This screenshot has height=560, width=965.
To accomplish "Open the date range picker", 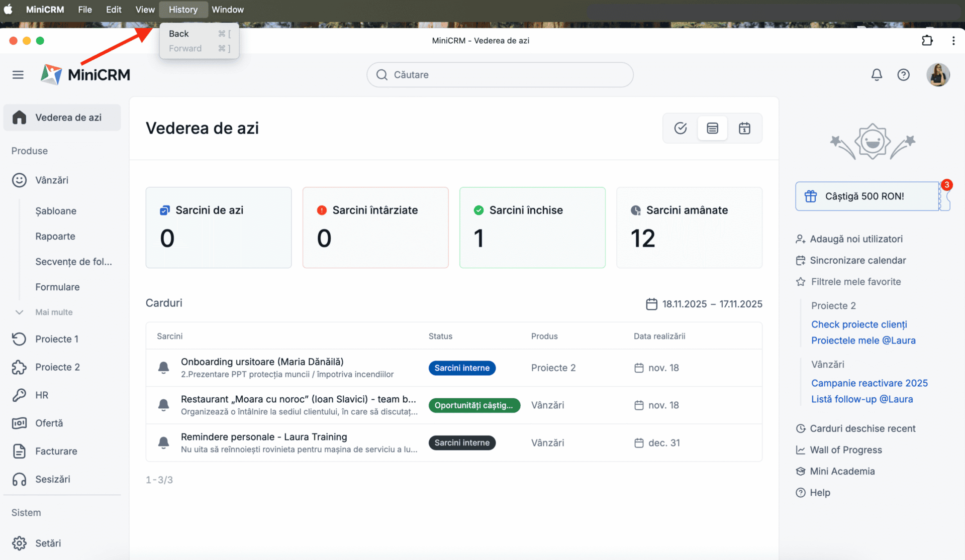I will pyautogui.click(x=704, y=304).
